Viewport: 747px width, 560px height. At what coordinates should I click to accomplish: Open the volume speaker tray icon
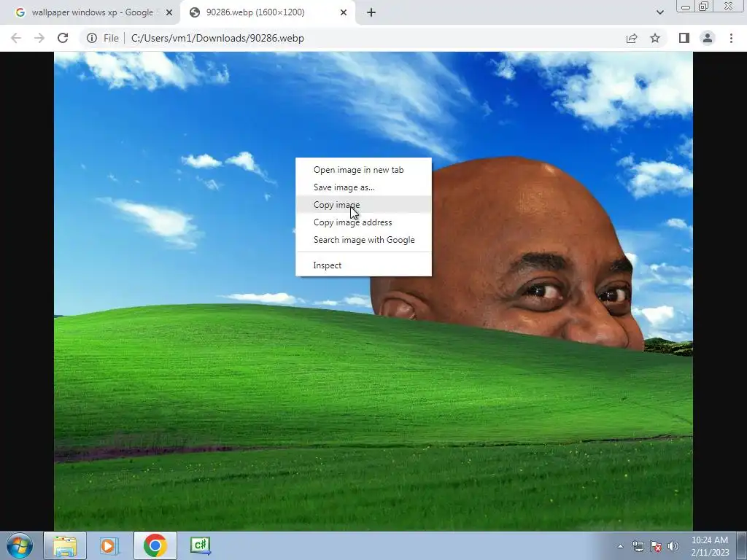click(673, 546)
